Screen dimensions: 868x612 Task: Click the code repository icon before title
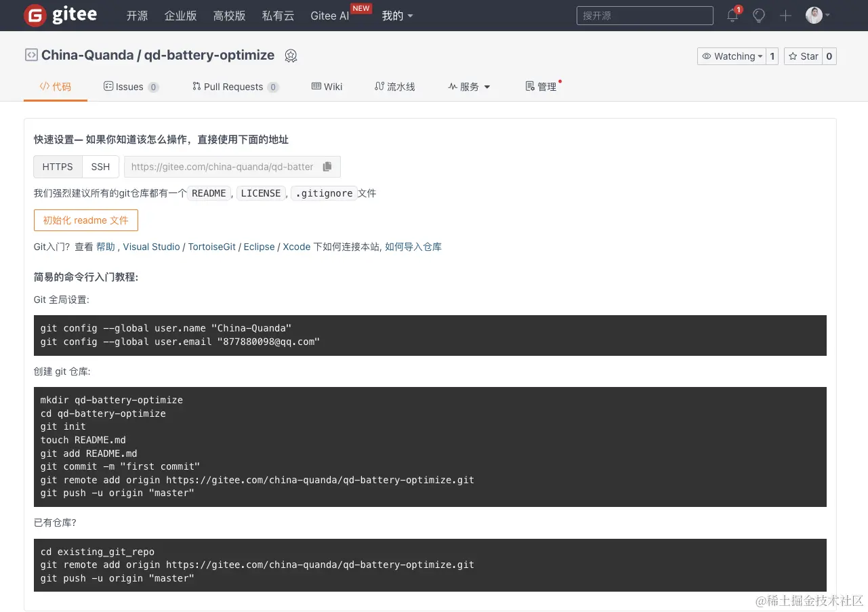[31, 55]
